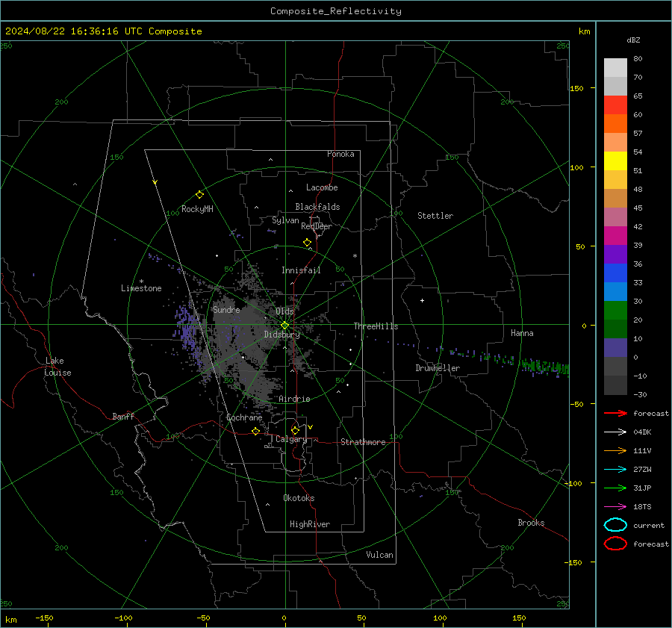This screenshot has height=628, width=672.
Task: Click the Calgary city label
Action: 291,439
